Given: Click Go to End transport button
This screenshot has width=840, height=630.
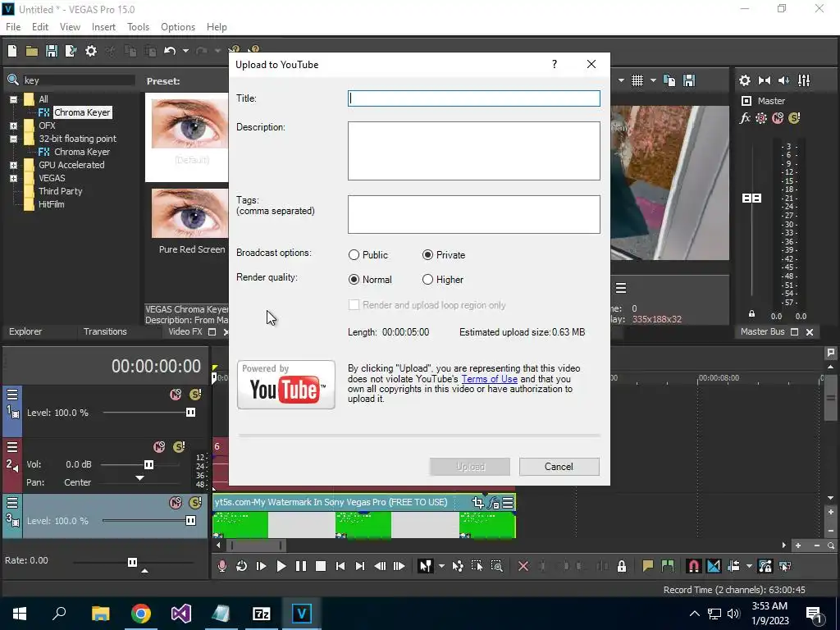Looking at the screenshot, I should pos(360,566).
